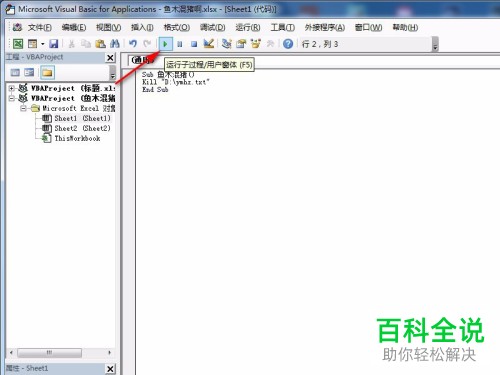Close the 属性 - Sheet1 properties panel

(110, 369)
